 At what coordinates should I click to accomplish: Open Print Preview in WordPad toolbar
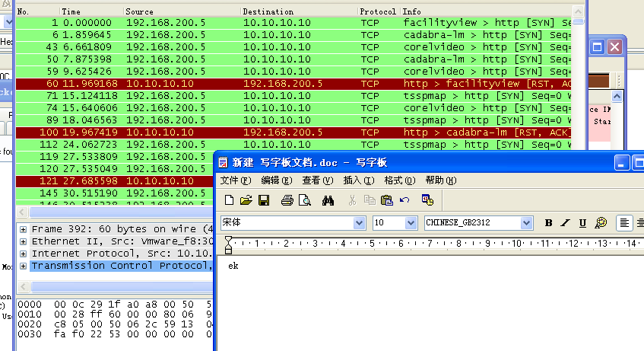click(x=305, y=200)
